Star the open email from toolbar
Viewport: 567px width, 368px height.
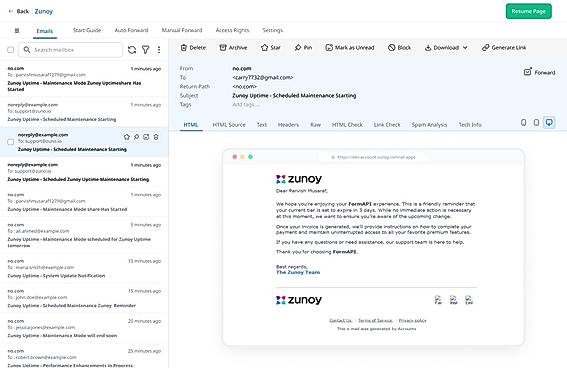pos(270,47)
